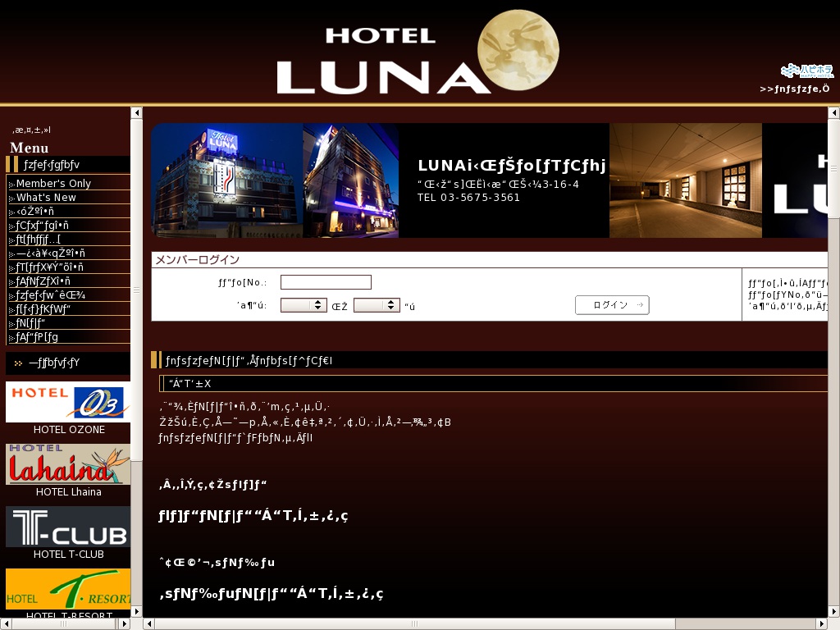
Task: Click left sidebar scroll up arrow
Action: click(x=137, y=112)
